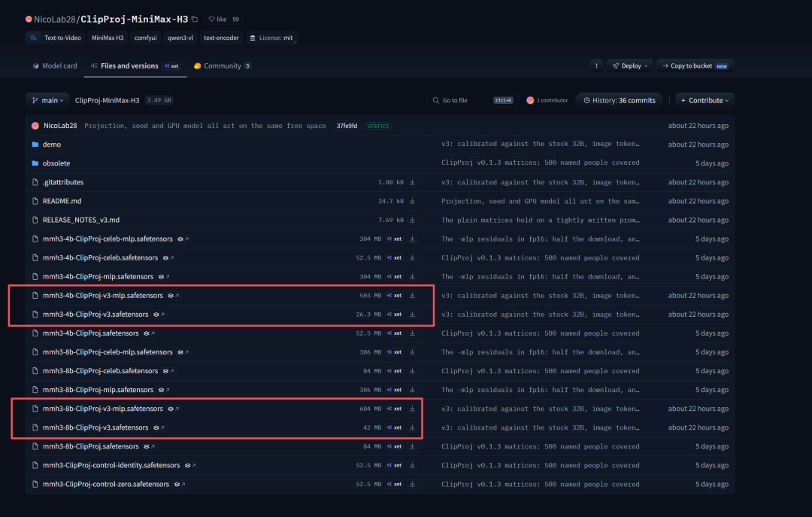
Task: Open the obsolete folder
Action: 56,163
